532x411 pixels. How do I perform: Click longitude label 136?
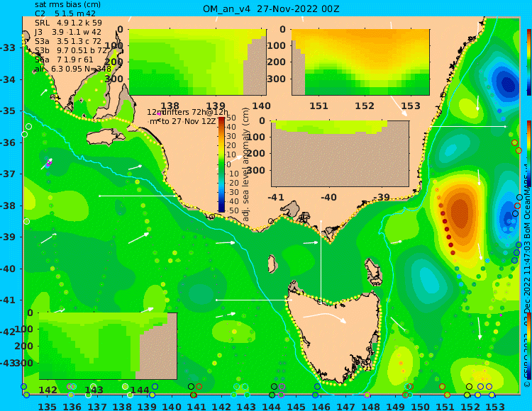click(x=72, y=406)
